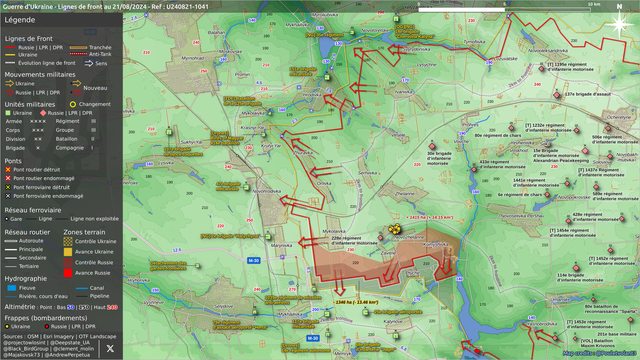Screen dimensions: 640x360
Task: Click the map title with reference number
Action: click(x=105, y=7)
